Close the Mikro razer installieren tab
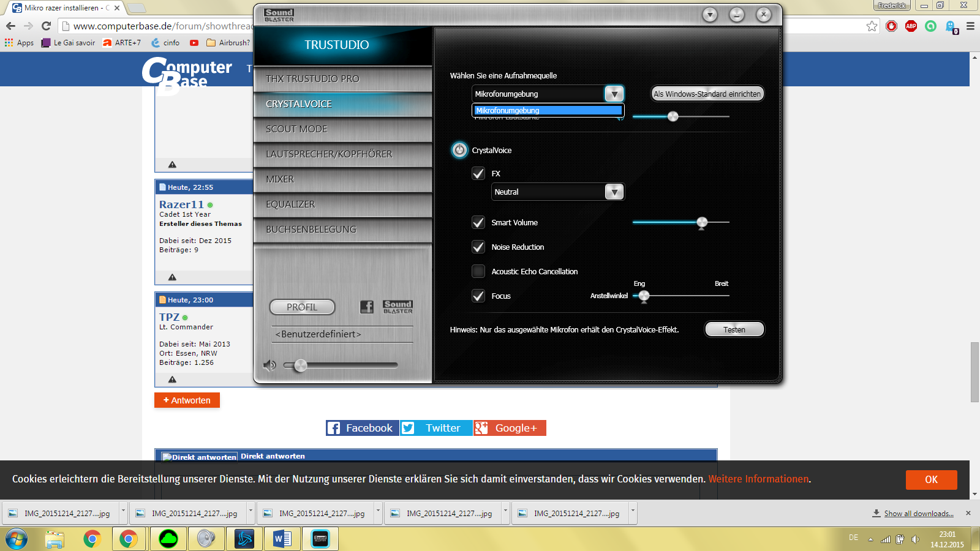 pos(117,8)
